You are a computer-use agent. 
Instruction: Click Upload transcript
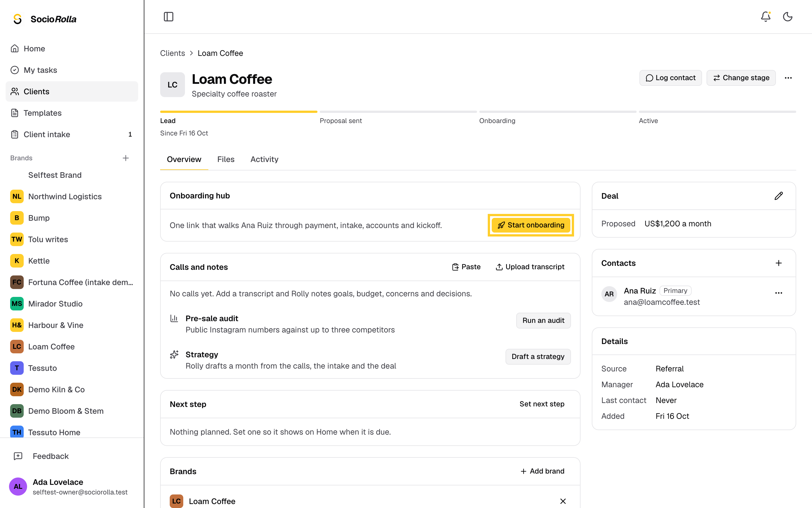[x=530, y=267]
